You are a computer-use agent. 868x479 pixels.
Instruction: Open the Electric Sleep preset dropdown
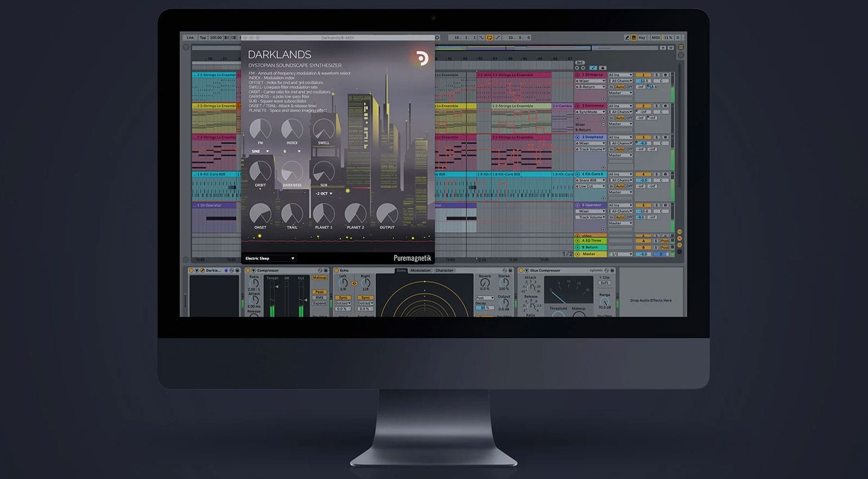click(269, 258)
